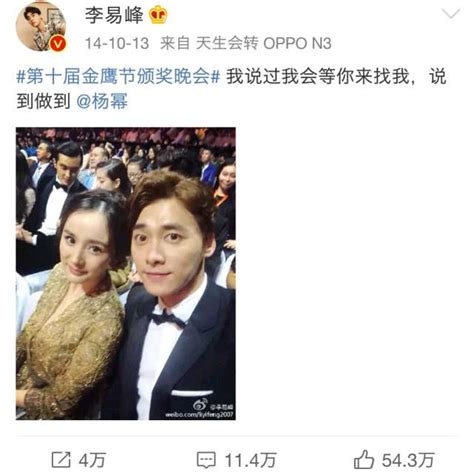Click the 14-10-13 post date
474x472 pixels.
[x=117, y=44]
